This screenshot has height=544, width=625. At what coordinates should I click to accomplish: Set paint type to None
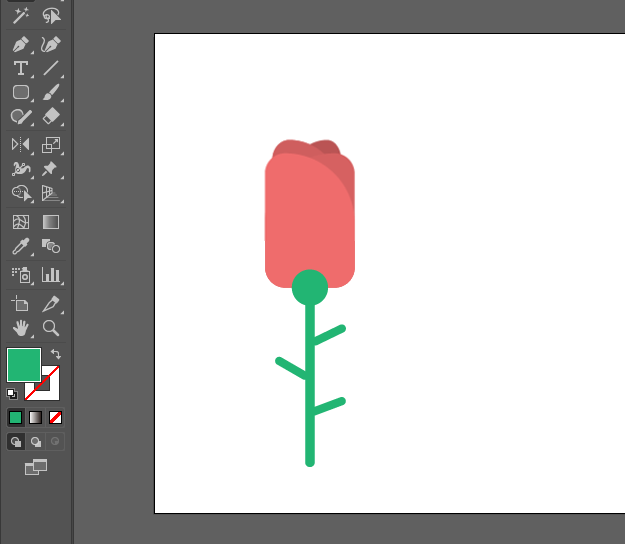[56, 417]
